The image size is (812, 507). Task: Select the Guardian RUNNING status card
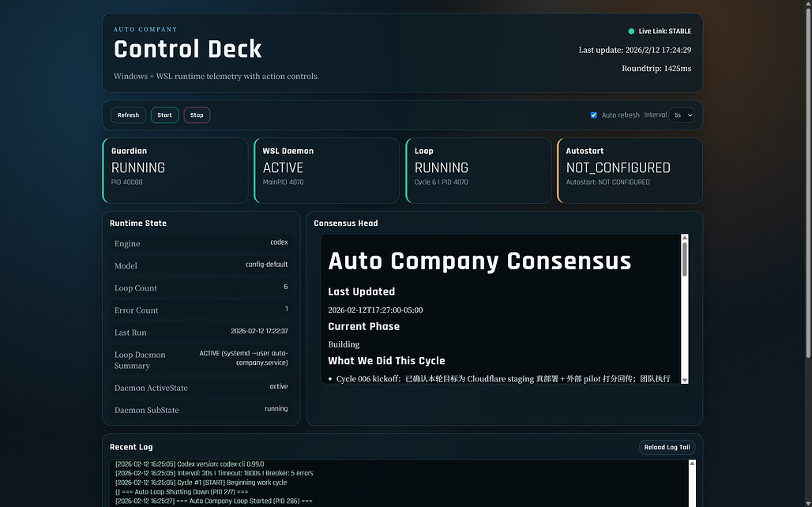(x=175, y=171)
